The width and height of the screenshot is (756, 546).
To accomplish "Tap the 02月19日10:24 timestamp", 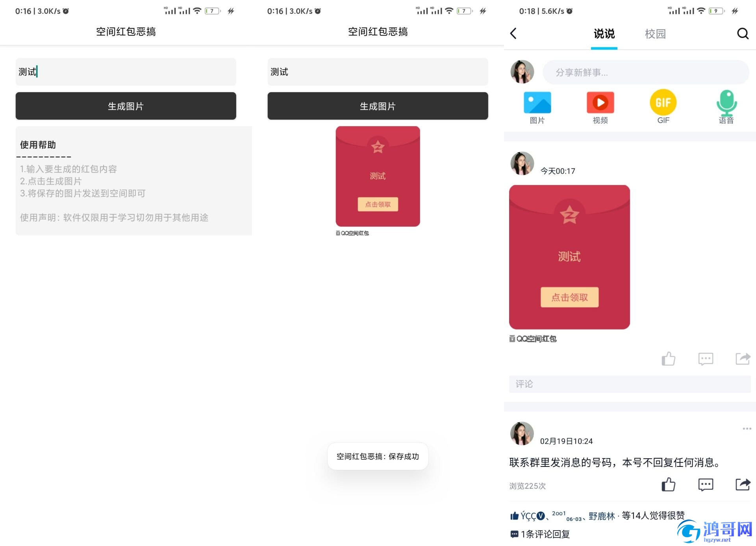I will pos(566,441).
